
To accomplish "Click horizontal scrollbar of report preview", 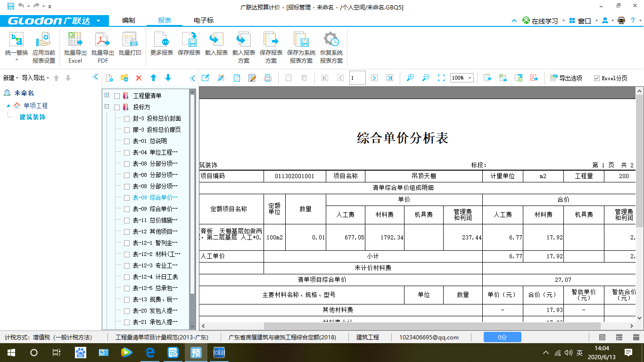I will 432,326.
